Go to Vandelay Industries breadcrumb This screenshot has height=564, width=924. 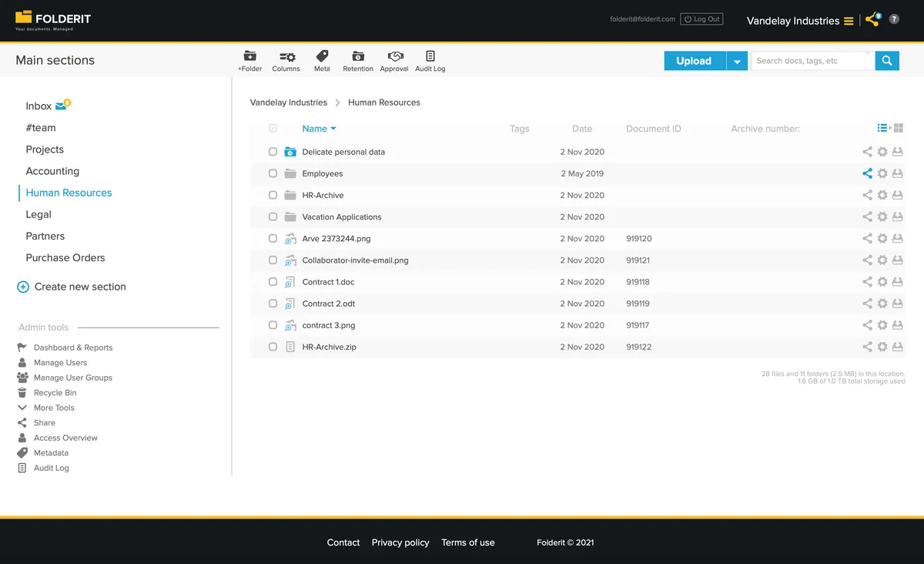coord(289,102)
